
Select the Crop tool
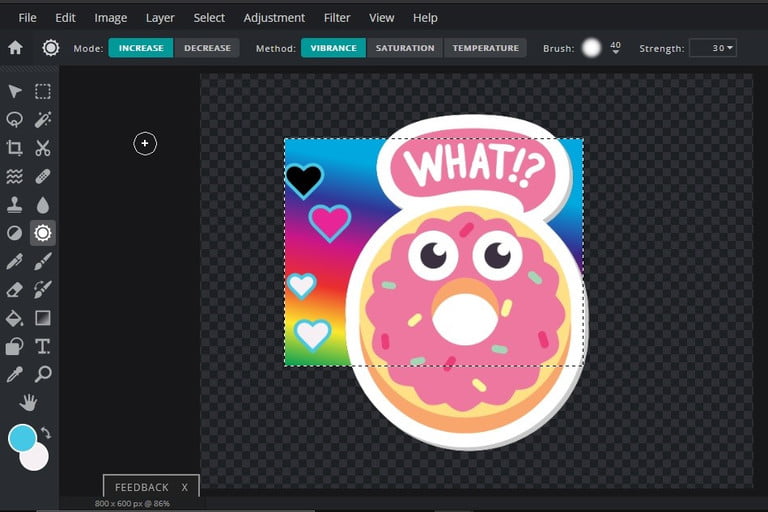[x=15, y=148]
